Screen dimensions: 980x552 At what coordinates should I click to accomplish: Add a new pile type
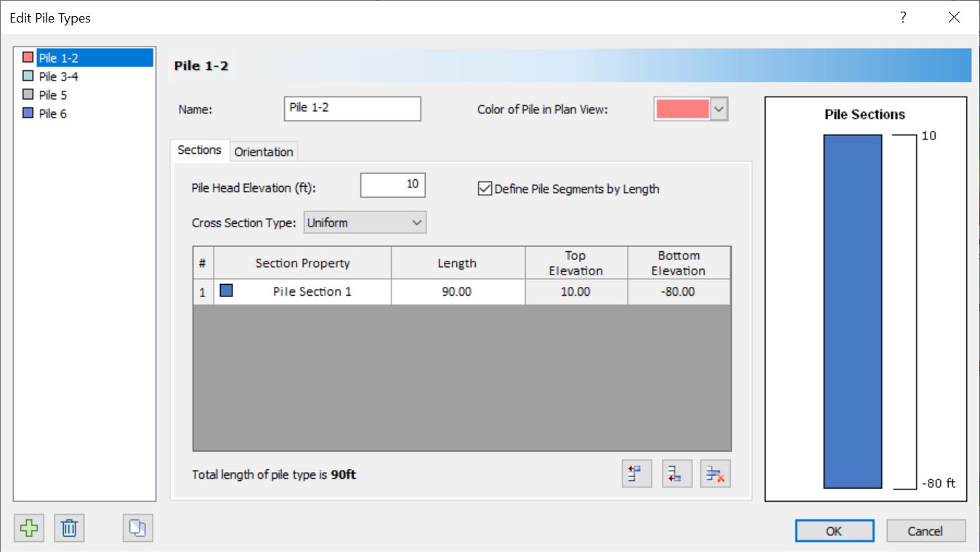pos(29,528)
